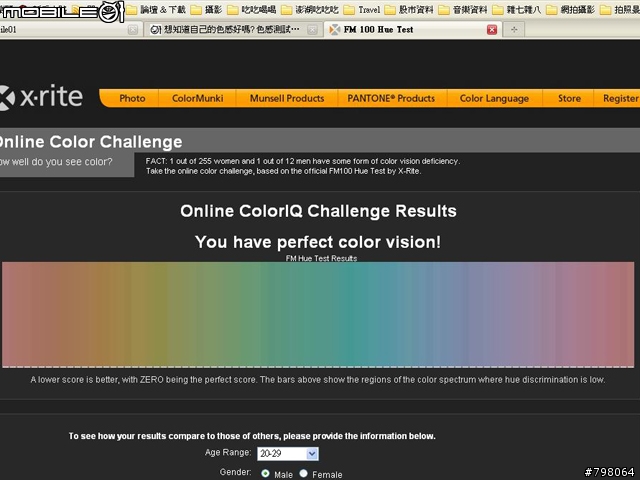Click the x-rite logo
Screen dimensions: 640x480
click(41, 97)
